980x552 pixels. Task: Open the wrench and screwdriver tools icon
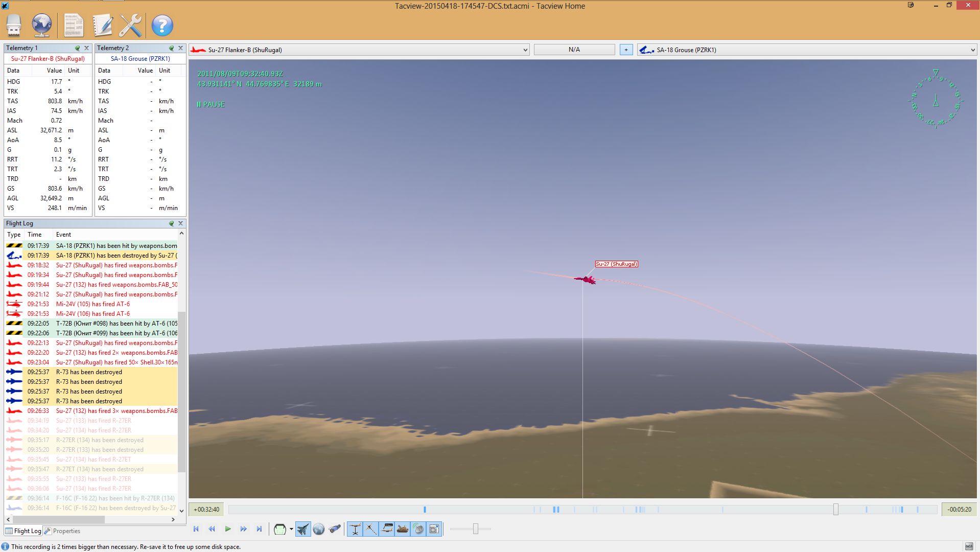(x=130, y=25)
